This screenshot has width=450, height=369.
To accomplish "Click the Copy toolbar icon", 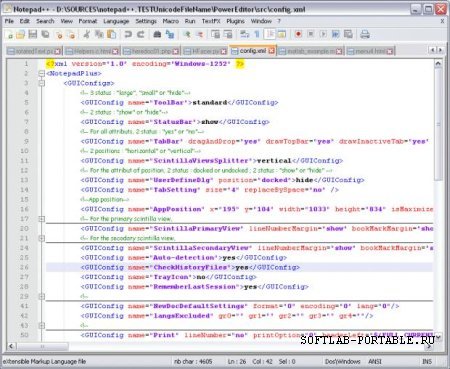I will click(x=99, y=34).
